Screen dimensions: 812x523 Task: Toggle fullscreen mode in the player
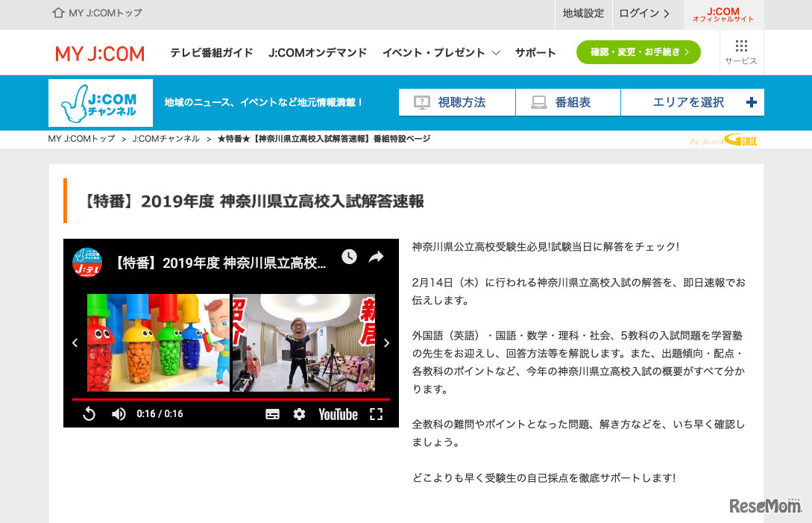pyautogui.click(x=377, y=414)
